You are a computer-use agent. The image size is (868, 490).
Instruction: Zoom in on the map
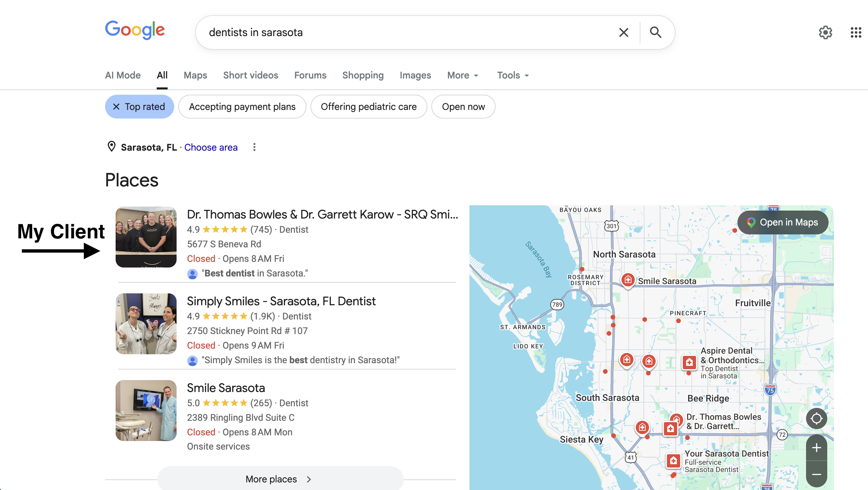817,447
